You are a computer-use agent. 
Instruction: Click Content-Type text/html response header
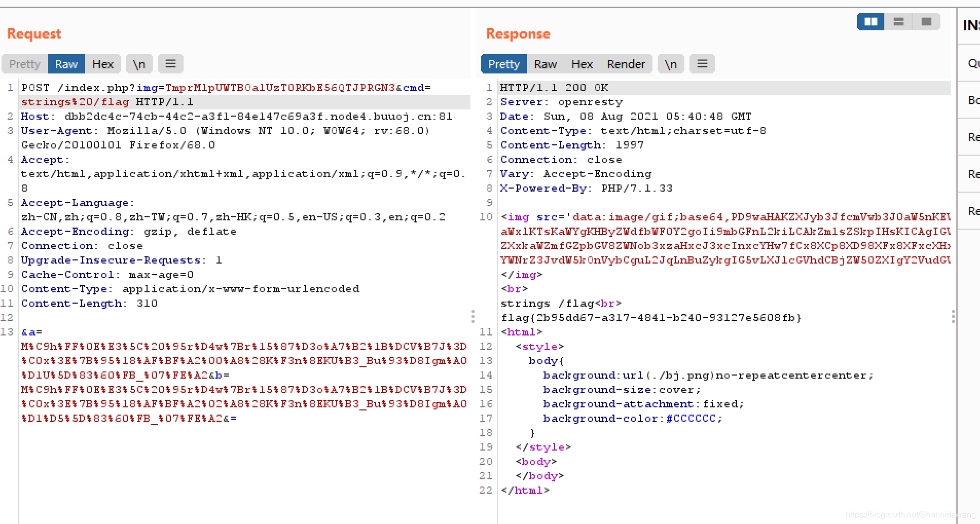point(633,131)
